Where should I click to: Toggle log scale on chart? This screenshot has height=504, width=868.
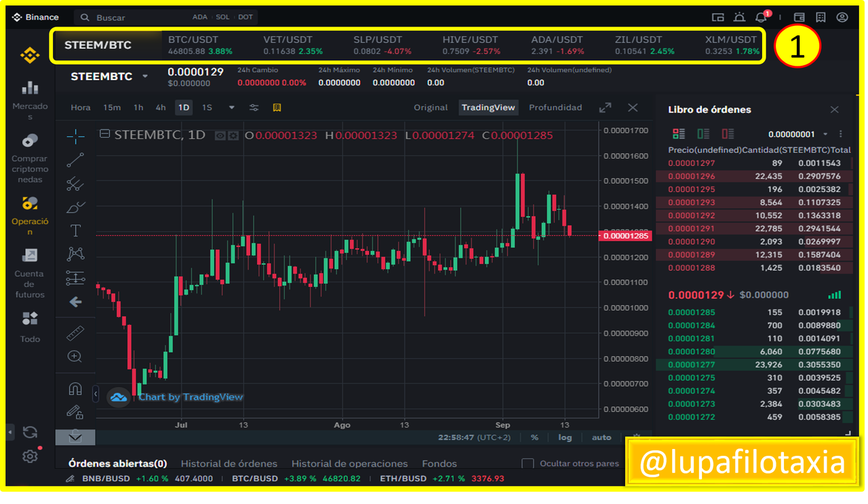[565, 438]
